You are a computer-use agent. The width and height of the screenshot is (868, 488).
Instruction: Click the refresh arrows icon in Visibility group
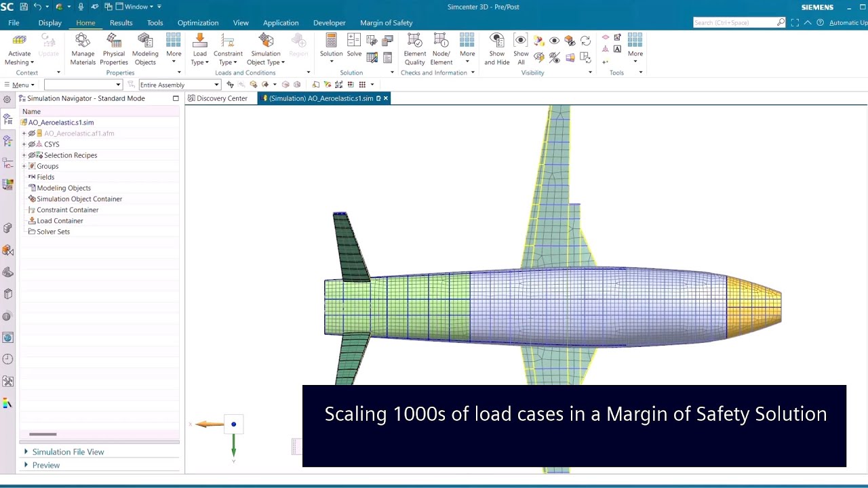(x=585, y=41)
